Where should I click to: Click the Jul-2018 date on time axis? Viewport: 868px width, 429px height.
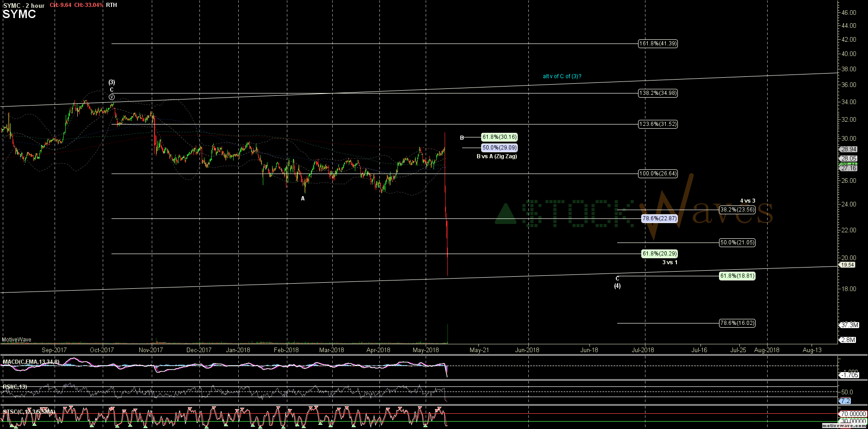(643, 350)
